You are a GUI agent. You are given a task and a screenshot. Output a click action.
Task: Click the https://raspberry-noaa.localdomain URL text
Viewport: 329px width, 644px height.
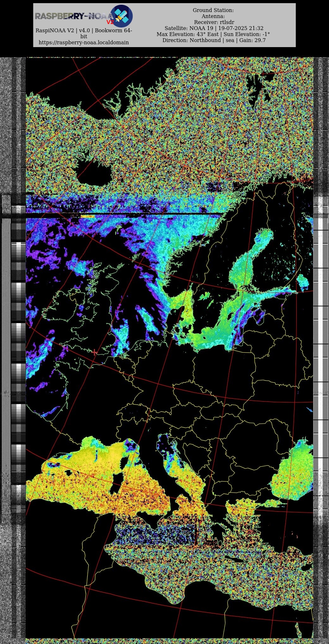click(x=84, y=42)
